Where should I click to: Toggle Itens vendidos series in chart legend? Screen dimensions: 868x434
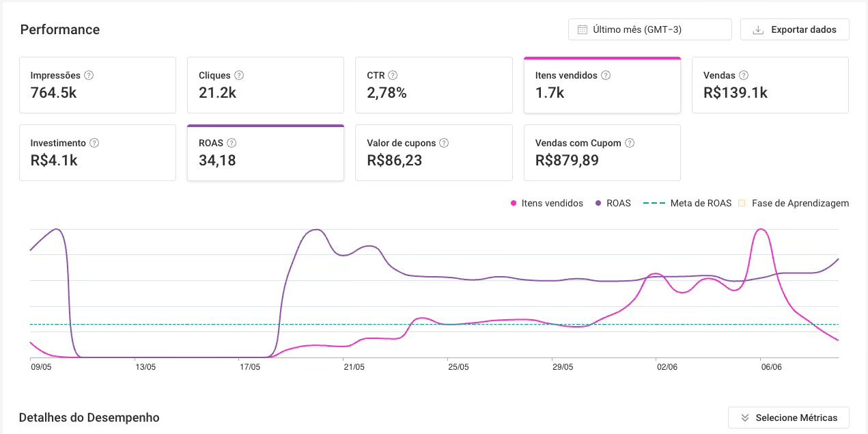tap(547, 203)
